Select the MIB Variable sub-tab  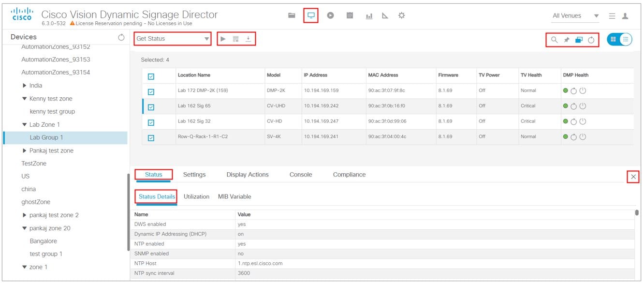(x=234, y=197)
